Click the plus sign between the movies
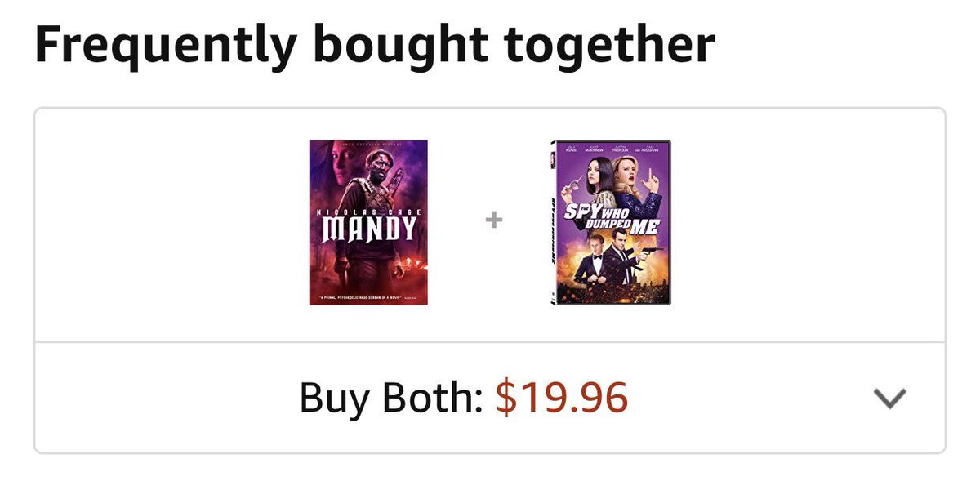Viewport: 980px width, 490px height. tap(493, 220)
